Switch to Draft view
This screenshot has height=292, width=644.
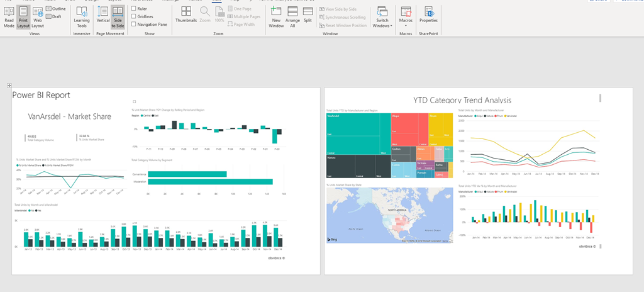tap(54, 16)
